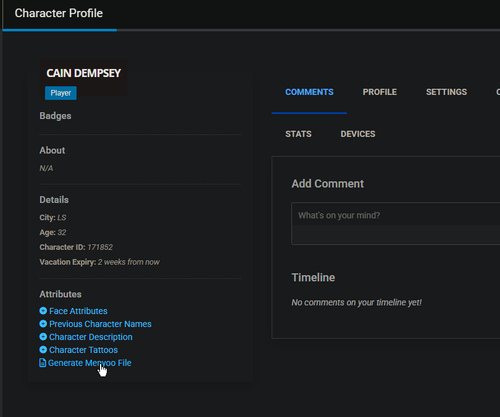The image size is (500, 417).
Task: Click the City value LS
Action: pyautogui.click(x=62, y=218)
